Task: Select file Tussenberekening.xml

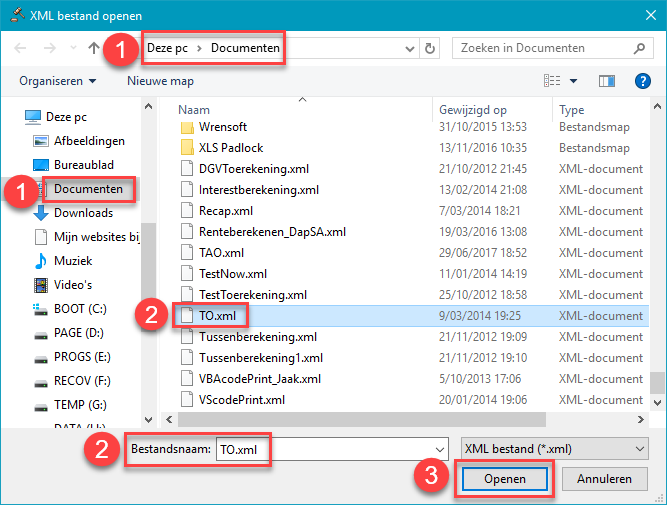Action: 258,337
